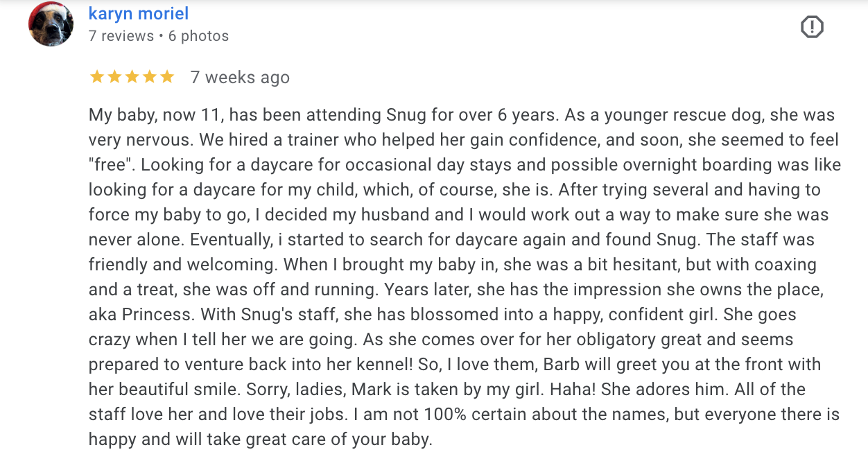Click the fourth rating star
This screenshot has width=868, height=470.
149,77
